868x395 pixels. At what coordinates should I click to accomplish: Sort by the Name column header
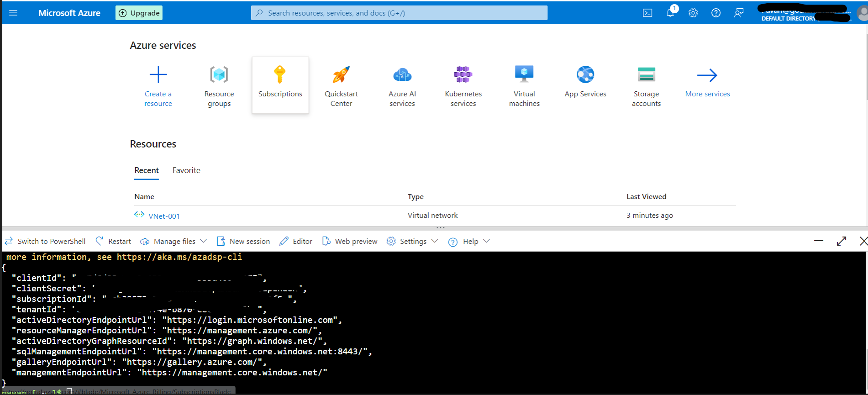(x=144, y=196)
